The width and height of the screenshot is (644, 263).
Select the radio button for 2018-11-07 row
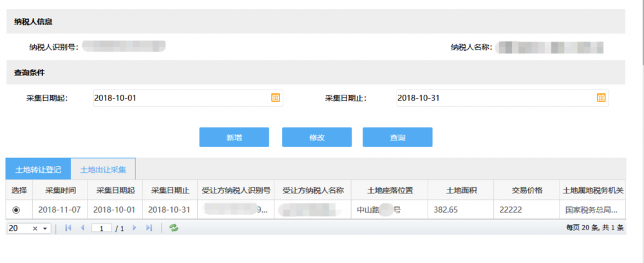pos(16,209)
